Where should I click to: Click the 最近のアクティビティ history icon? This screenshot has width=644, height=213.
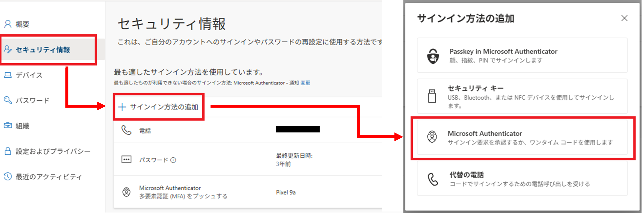pyautogui.click(x=8, y=176)
